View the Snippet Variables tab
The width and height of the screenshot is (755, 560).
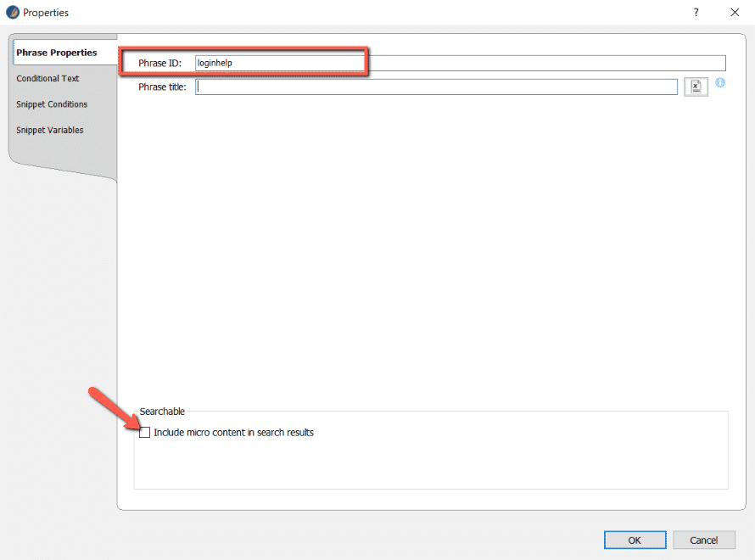[x=48, y=130]
